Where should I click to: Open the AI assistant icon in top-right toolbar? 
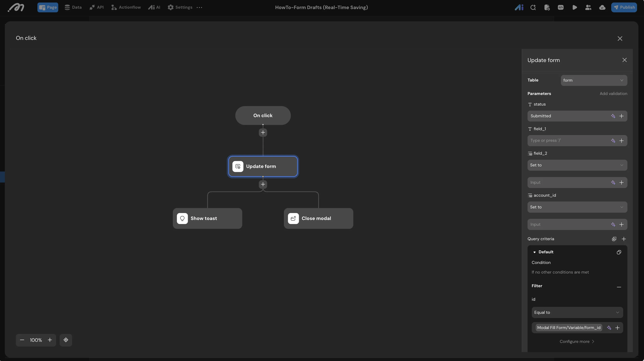pos(519,8)
